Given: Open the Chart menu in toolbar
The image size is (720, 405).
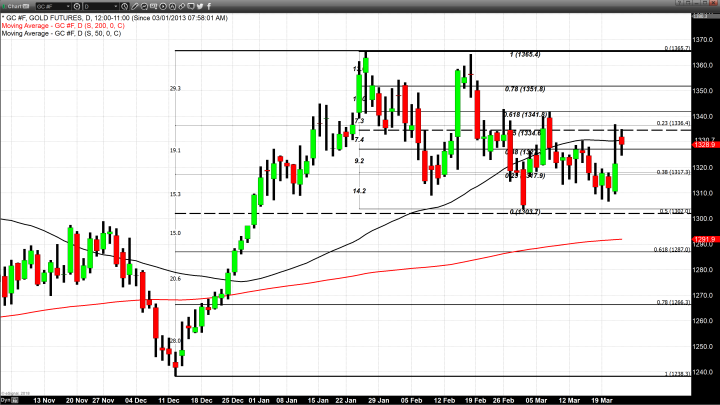Looking at the screenshot, I should pos(16,6).
